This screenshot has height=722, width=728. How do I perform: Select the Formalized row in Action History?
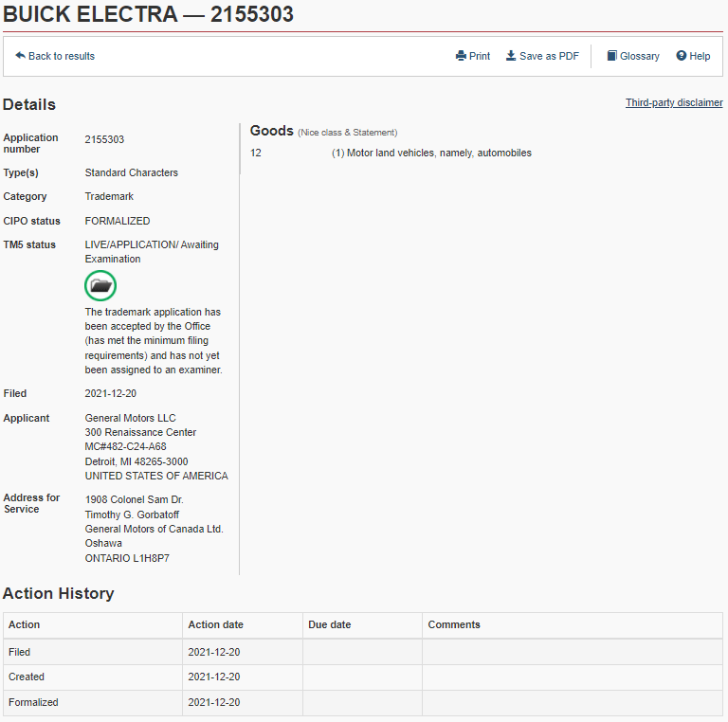coord(363,702)
